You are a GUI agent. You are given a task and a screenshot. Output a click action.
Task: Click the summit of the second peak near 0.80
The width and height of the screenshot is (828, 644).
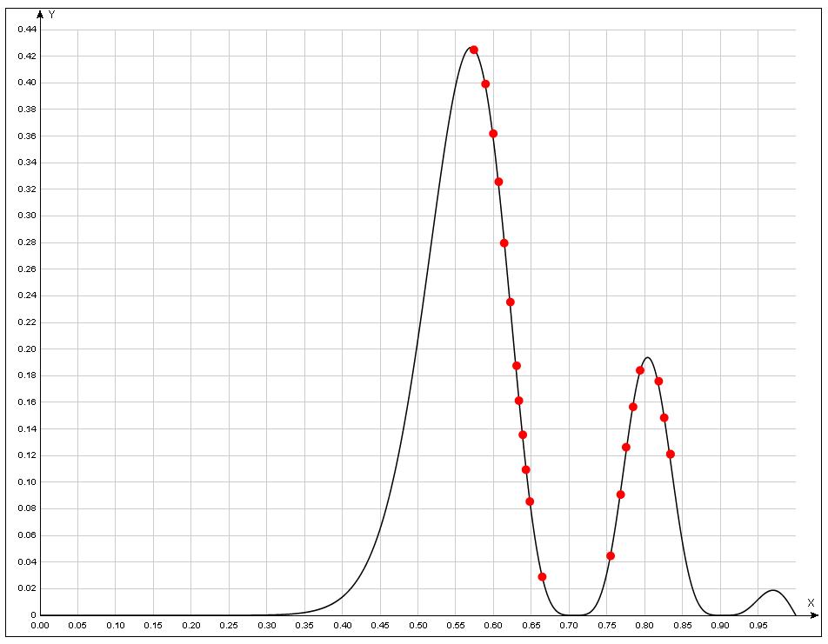(647, 357)
